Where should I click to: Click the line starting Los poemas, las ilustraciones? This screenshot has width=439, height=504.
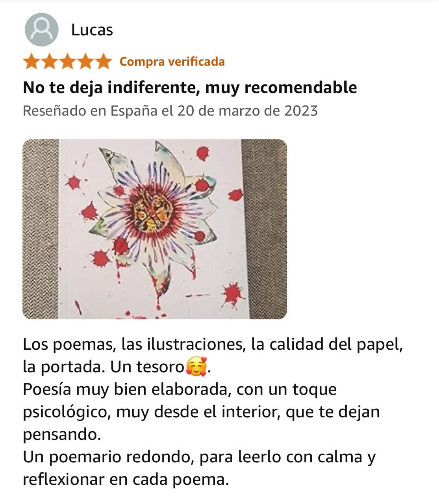click(213, 345)
